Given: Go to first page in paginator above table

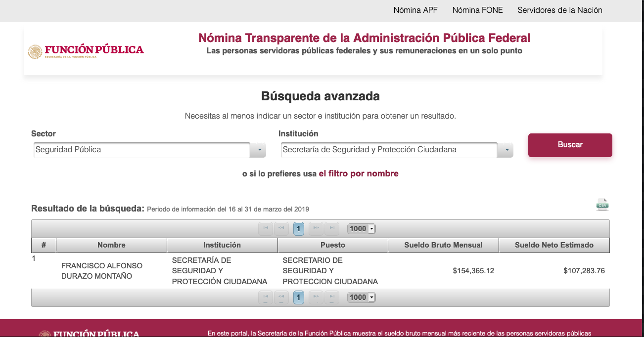Looking at the screenshot, I should point(266,228).
